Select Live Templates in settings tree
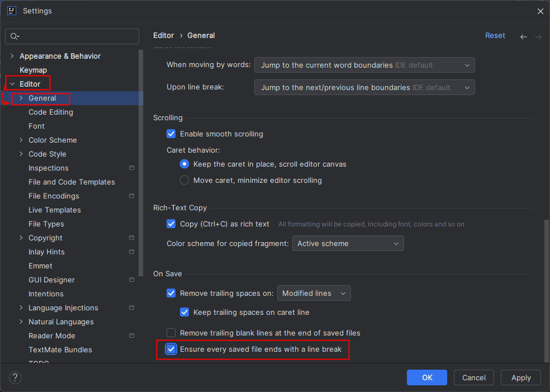This screenshot has height=392, width=550. pyautogui.click(x=55, y=210)
